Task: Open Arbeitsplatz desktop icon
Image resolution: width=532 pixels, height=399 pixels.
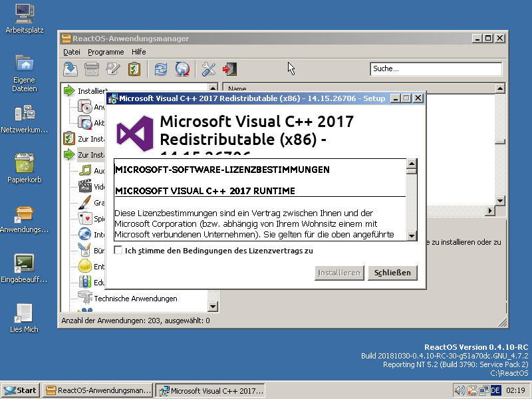Action: [x=25, y=19]
